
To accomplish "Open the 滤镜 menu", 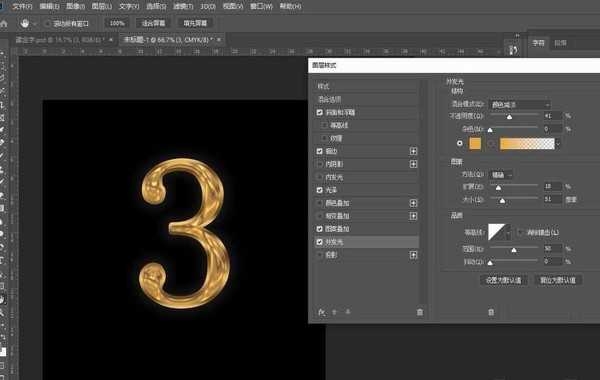I will click(x=183, y=7).
